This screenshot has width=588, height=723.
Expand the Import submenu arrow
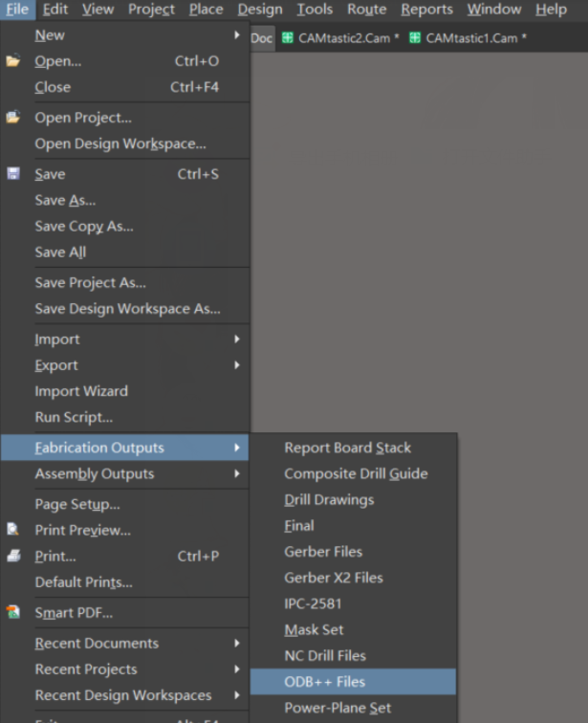237,339
